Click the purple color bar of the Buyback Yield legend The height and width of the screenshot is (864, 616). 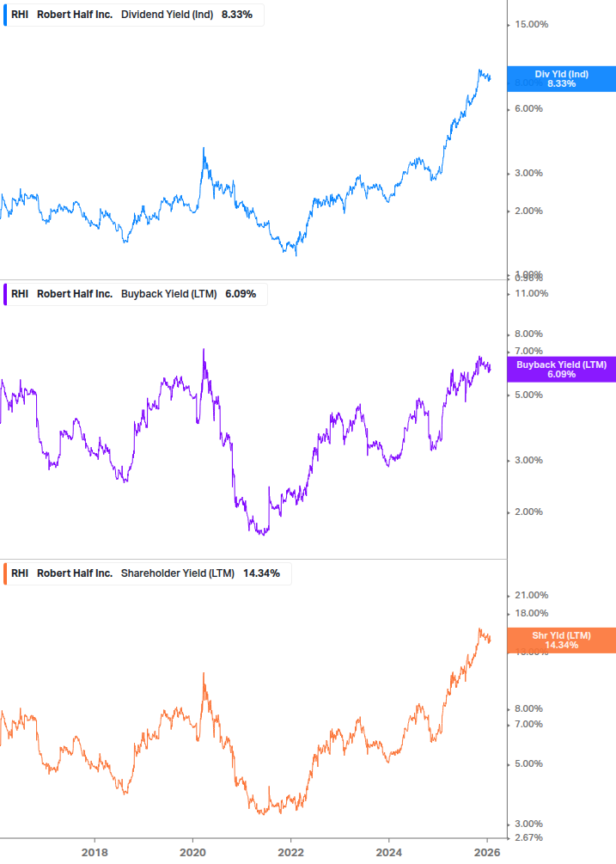(x=5, y=294)
